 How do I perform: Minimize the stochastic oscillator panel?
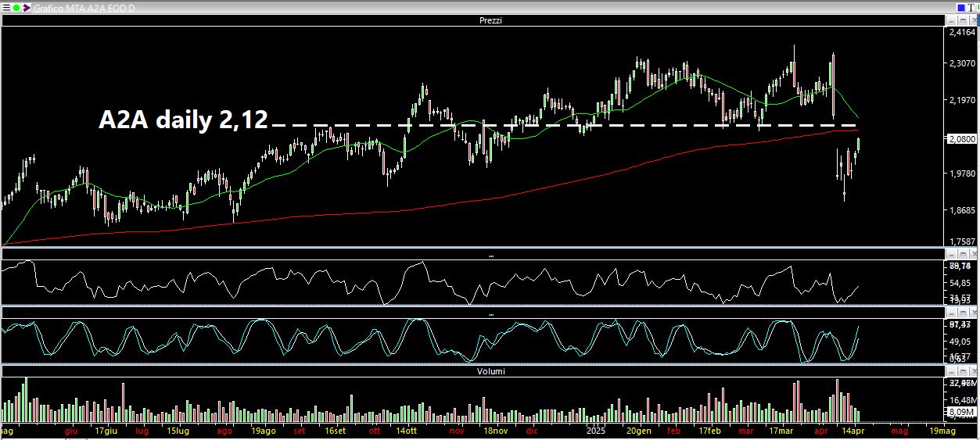point(951,313)
